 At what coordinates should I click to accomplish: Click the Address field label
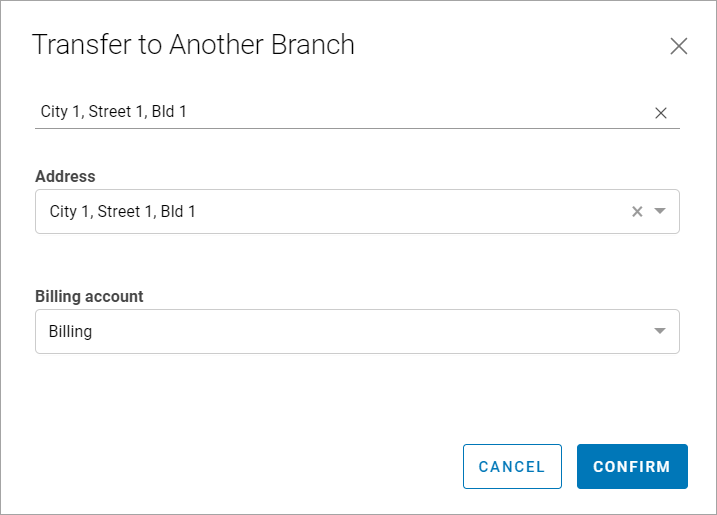[65, 177]
